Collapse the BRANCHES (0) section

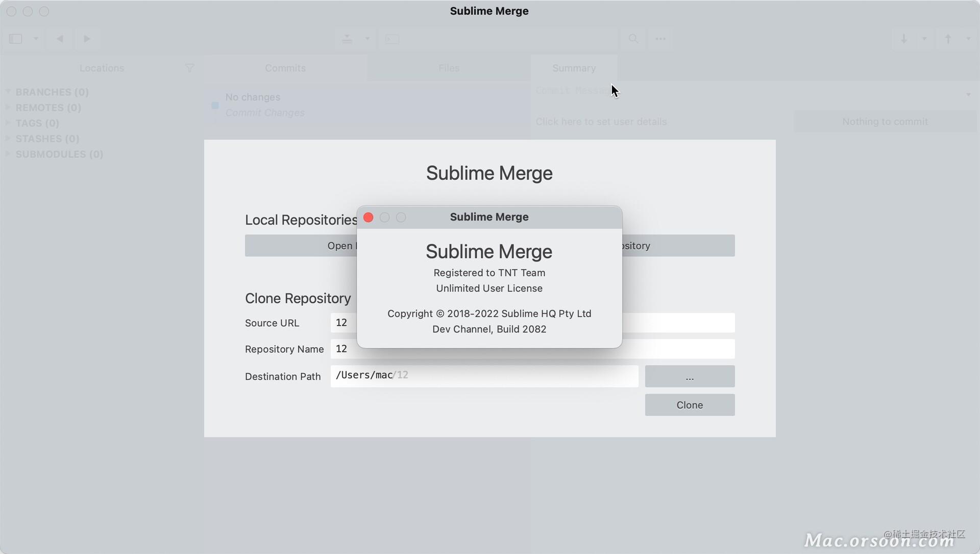click(8, 91)
